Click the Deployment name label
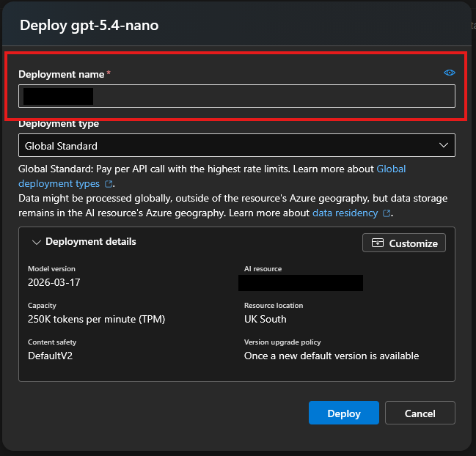The width and height of the screenshot is (476, 456). (62, 74)
